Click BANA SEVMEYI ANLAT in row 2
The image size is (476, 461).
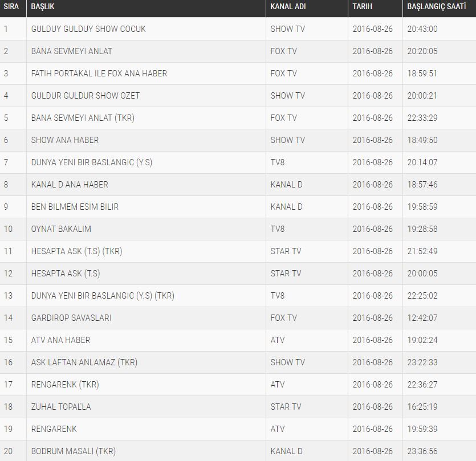click(72, 51)
